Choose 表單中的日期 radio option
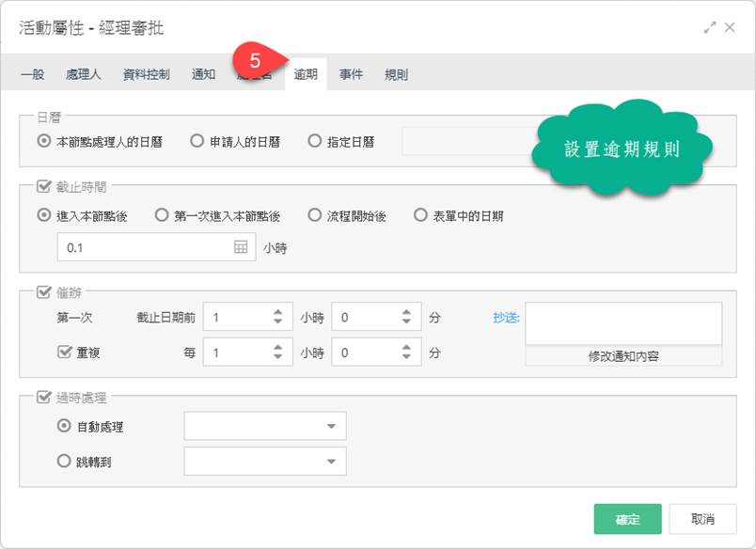Screen dimensions: 756x549 [x=420, y=215]
